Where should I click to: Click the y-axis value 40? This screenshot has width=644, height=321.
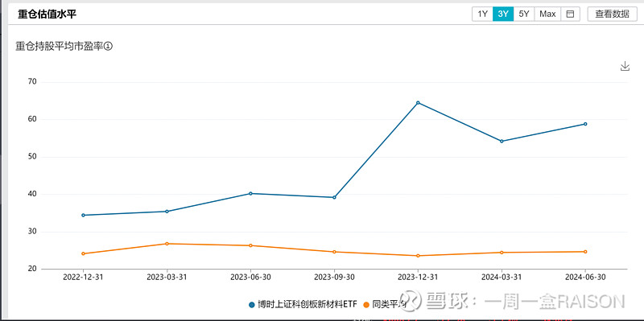point(32,194)
